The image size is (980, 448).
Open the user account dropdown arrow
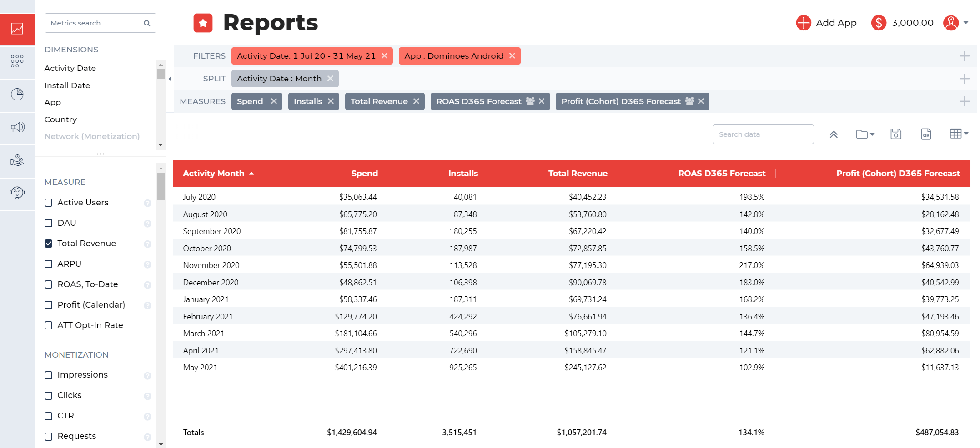point(966,23)
